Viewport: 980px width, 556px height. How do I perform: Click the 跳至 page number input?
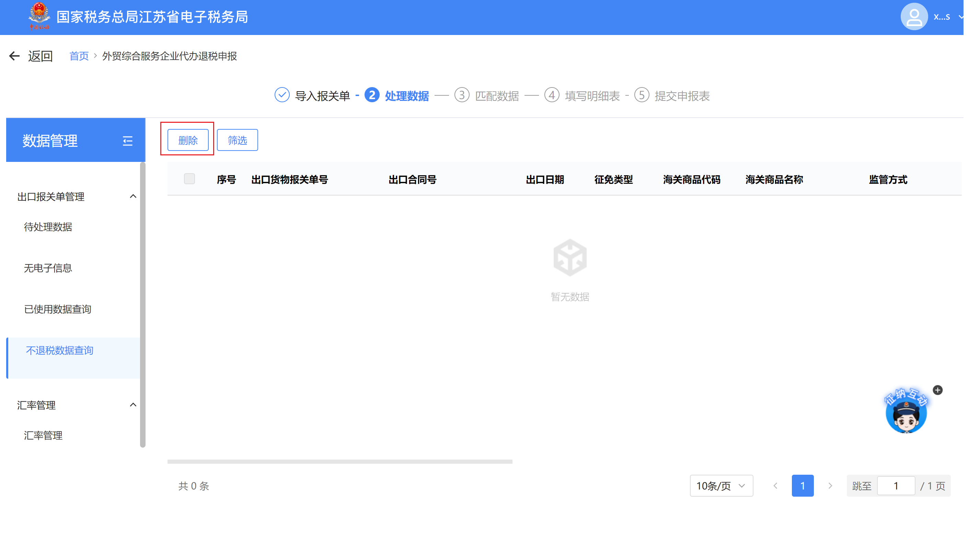(896, 486)
